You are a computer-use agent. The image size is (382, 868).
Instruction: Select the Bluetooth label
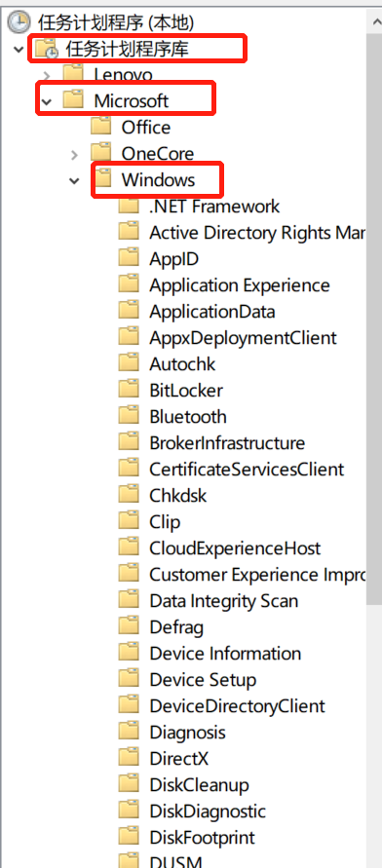pos(188,416)
